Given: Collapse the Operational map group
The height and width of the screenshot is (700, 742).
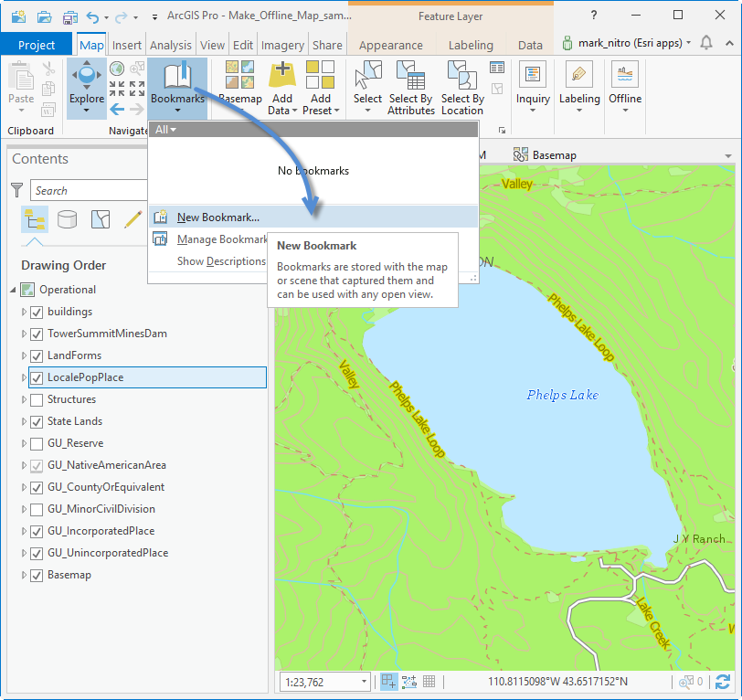Looking at the screenshot, I should point(13,290).
